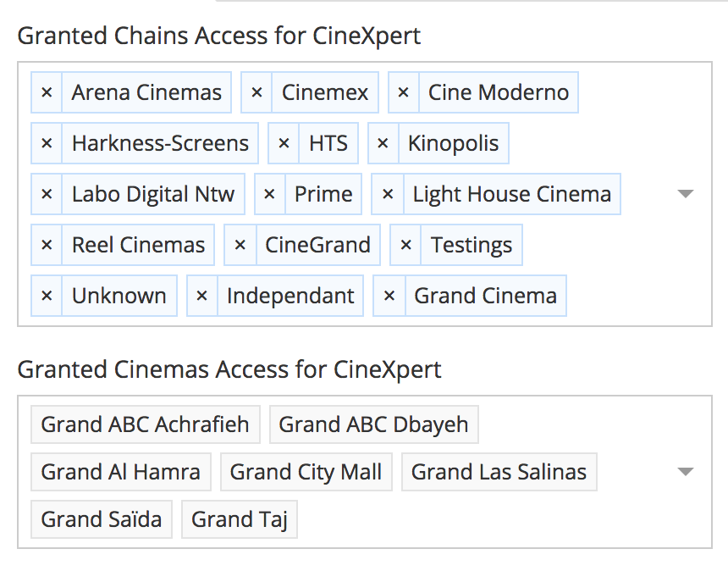Click the x on CineGrand tag
Viewport: 728px width, 571px height.
(x=240, y=245)
